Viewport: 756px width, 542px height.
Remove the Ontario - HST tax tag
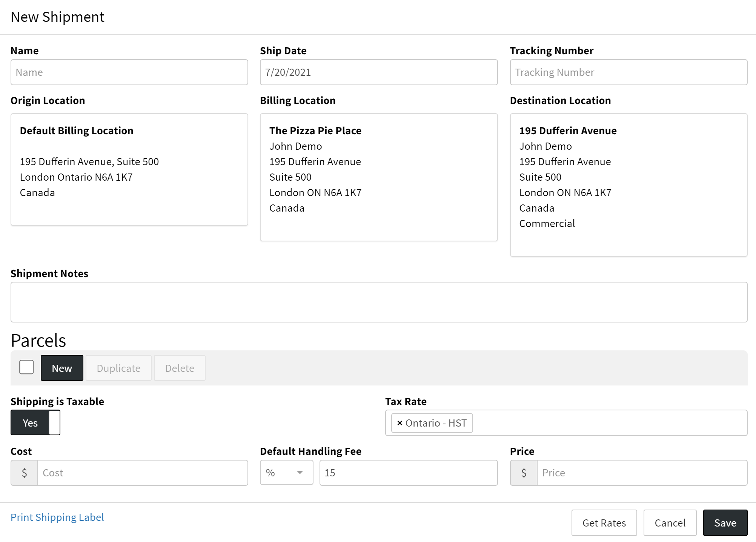tap(400, 423)
